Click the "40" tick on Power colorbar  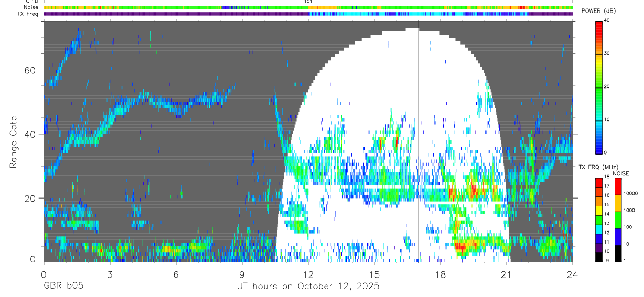point(607,21)
